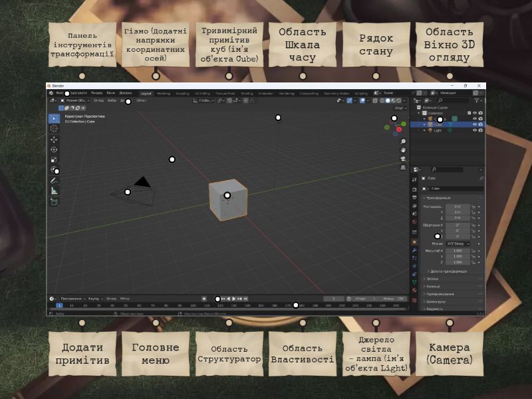Switch to the Layout workspace tab
The height and width of the screenshot is (399, 532).
[x=146, y=93]
